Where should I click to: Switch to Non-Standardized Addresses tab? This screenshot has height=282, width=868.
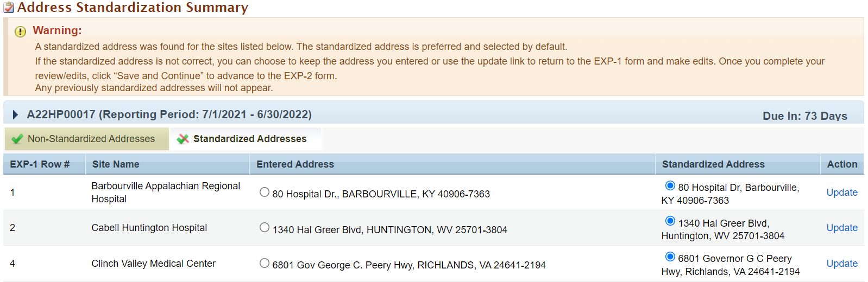point(87,139)
